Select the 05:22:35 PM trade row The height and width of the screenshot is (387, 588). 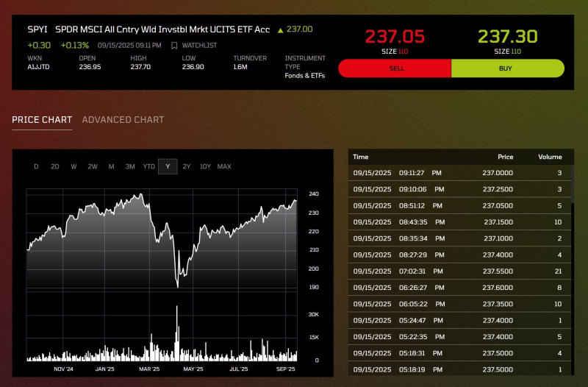tap(459, 337)
